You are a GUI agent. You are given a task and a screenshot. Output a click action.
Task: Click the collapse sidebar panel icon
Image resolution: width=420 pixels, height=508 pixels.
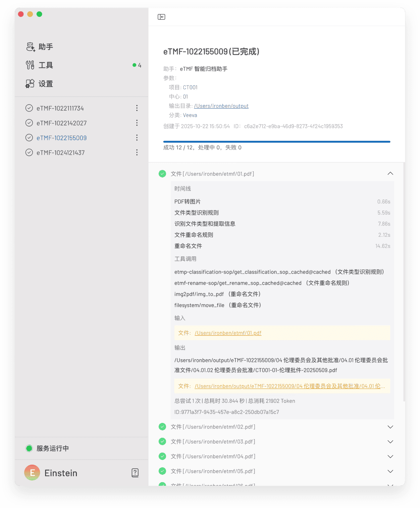click(161, 17)
